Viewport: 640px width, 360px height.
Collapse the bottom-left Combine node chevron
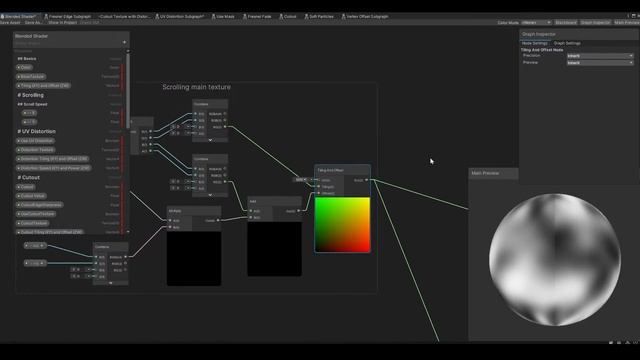111,282
